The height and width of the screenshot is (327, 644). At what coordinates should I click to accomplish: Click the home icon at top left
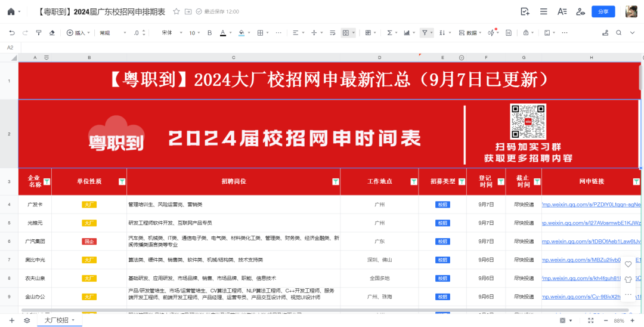coord(11,11)
